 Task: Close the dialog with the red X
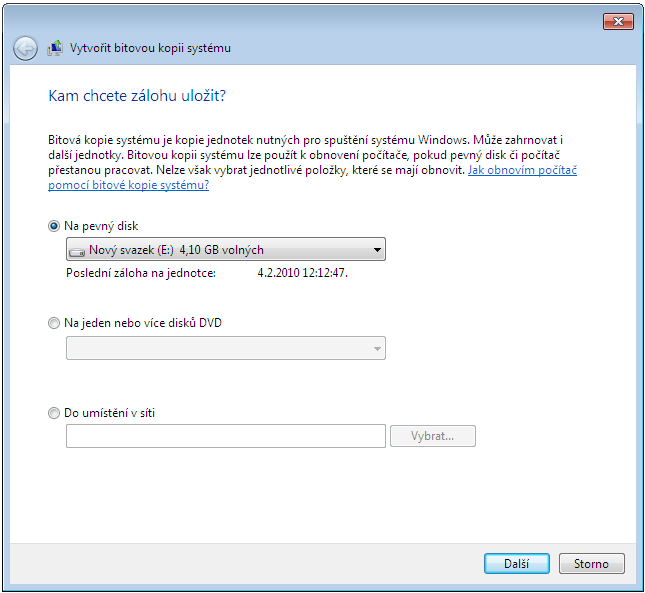click(619, 21)
